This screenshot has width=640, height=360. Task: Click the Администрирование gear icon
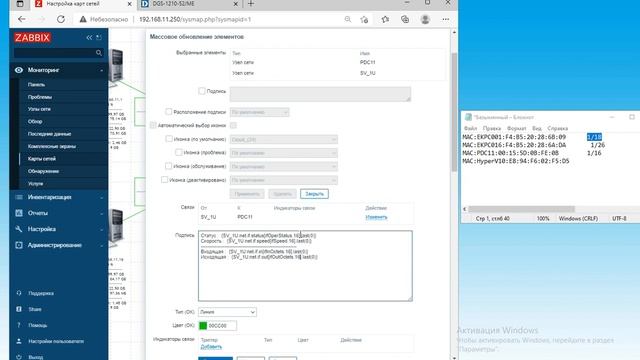click(x=19, y=245)
